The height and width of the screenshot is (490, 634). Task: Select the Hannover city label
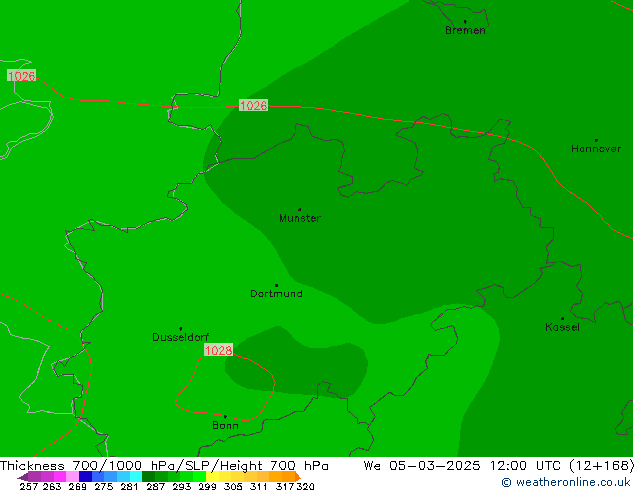(596, 148)
